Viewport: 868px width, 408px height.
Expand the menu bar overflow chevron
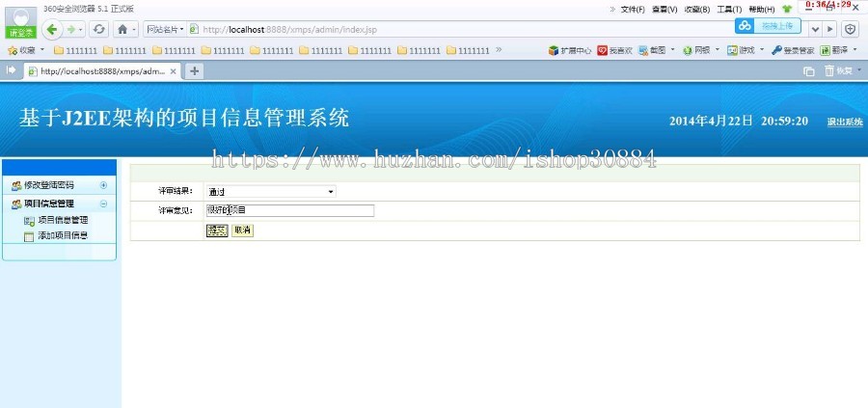point(612,9)
